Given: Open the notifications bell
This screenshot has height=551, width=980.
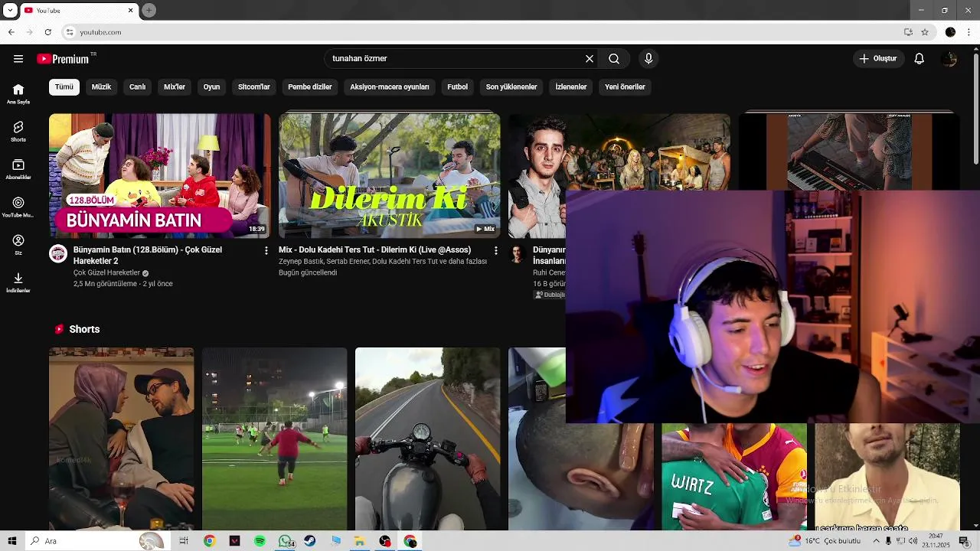Looking at the screenshot, I should [920, 59].
